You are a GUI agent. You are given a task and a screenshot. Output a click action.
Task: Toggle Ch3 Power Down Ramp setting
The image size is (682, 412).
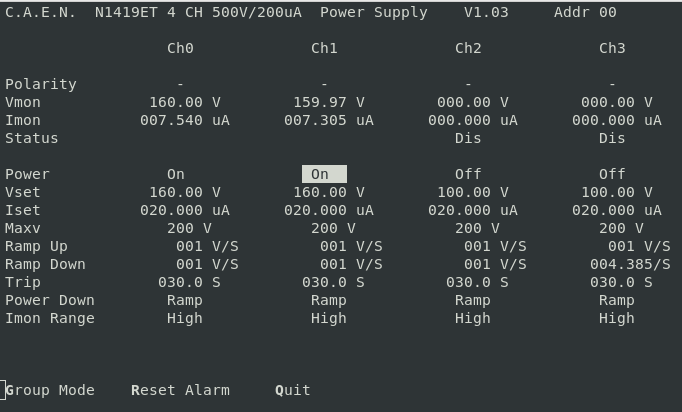617,301
